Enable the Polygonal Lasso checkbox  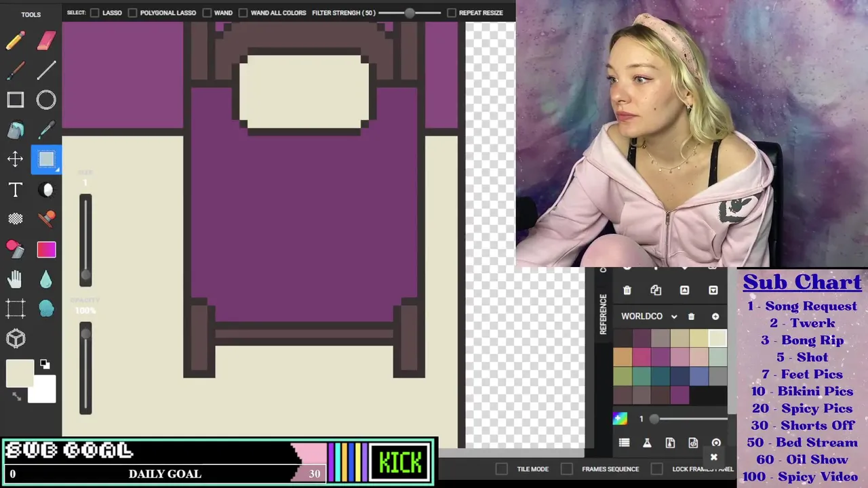pos(132,12)
